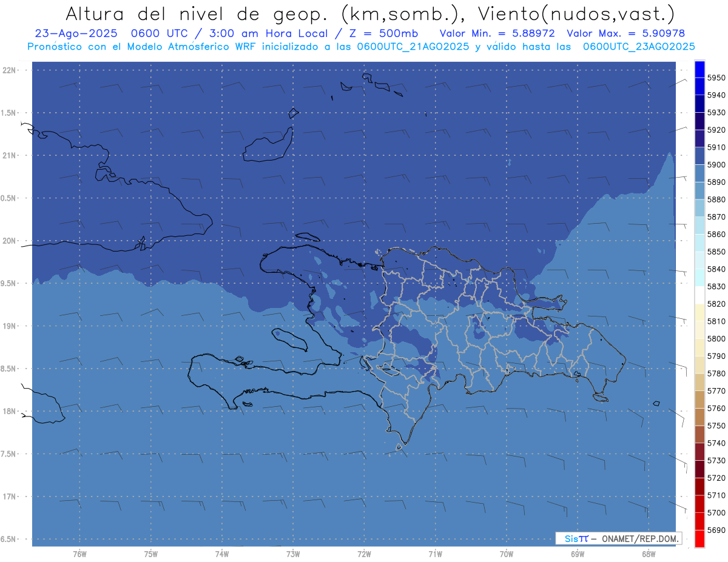Click the legend swatch between 5900 and 5910
Viewport: 728px width, 562px height.
pos(699,156)
